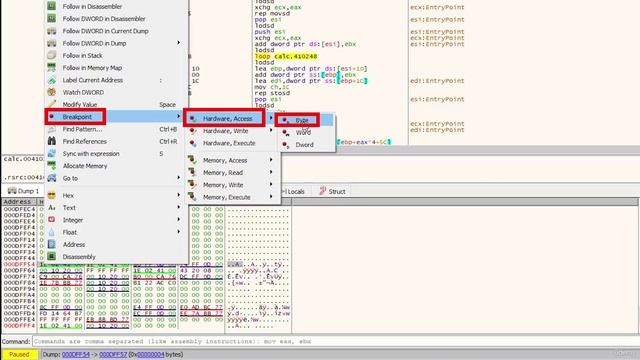
Task: Click the Follow DWORD in Disassembler icon
Action: click(51, 18)
